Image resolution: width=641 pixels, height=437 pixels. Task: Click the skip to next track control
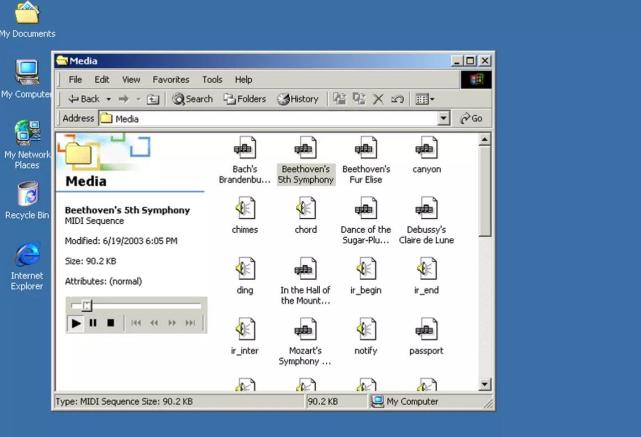(x=190, y=323)
